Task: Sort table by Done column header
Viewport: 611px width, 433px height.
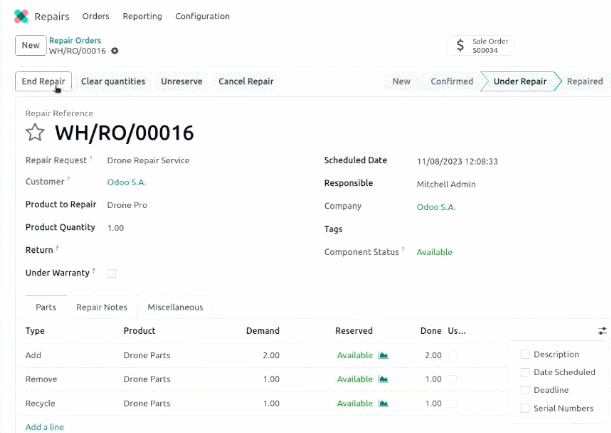Action: (x=431, y=331)
